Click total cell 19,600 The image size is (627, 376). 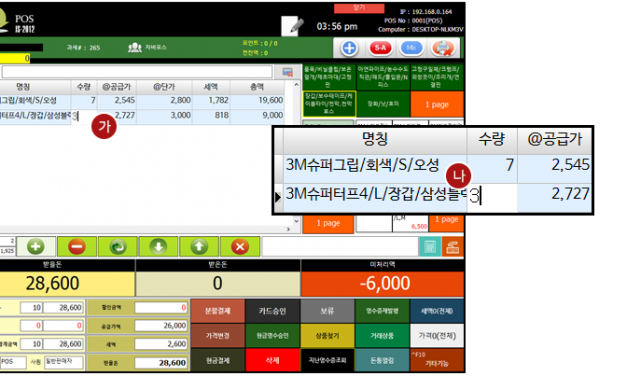click(257, 100)
